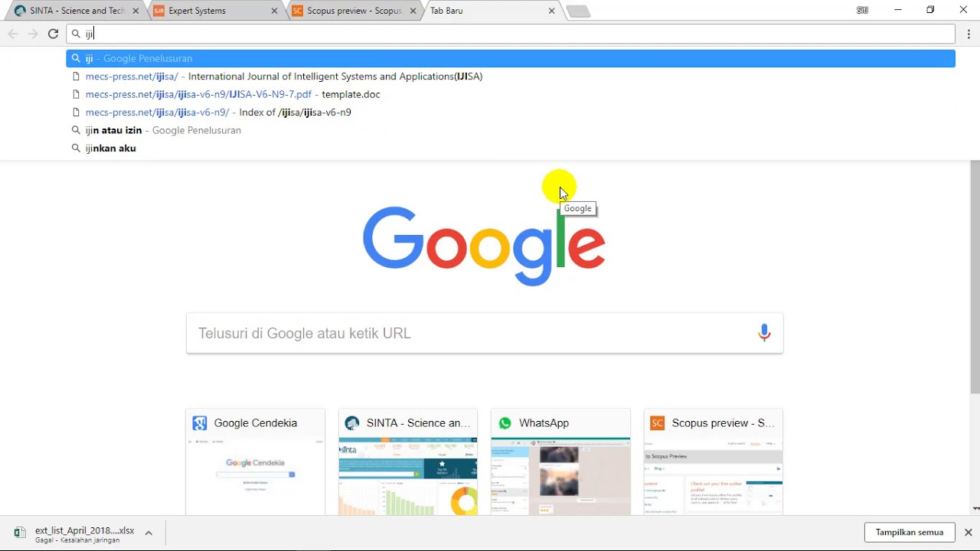
Task: Open the WhatsApp shortcut tile
Action: [x=560, y=461]
